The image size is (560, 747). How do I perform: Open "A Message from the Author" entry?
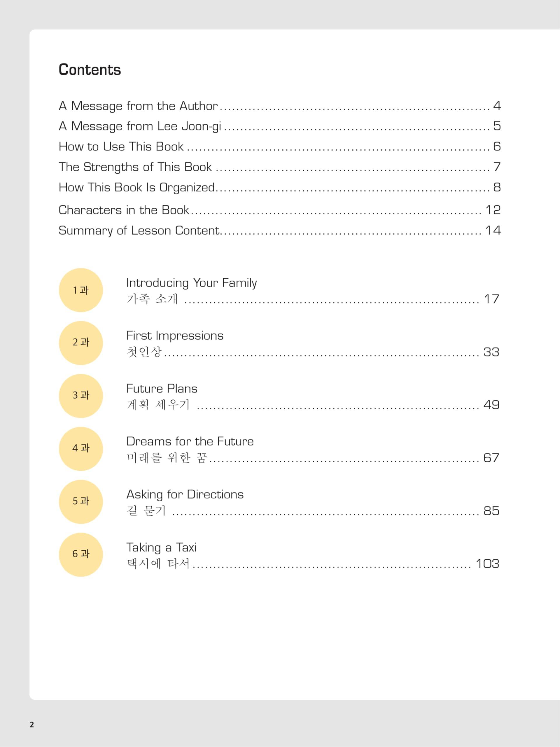click(x=138, y=106)
